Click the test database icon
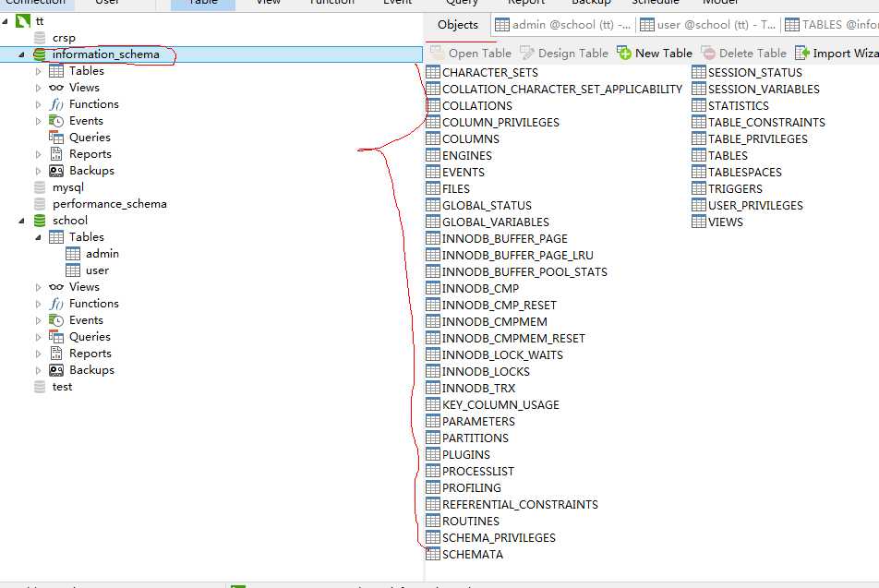This screenshot has width=879, height=588. (40, 387)
